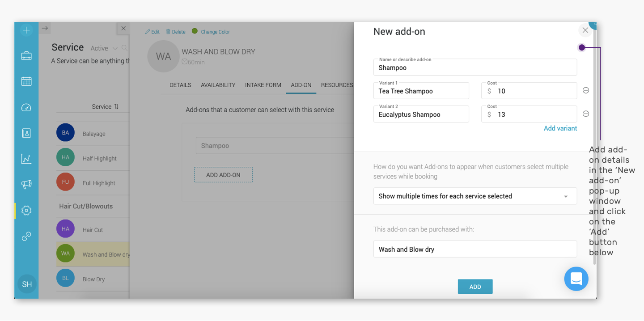644x321 pixels.
Task: Open the chat support bubble
Action: coord(576,279)
